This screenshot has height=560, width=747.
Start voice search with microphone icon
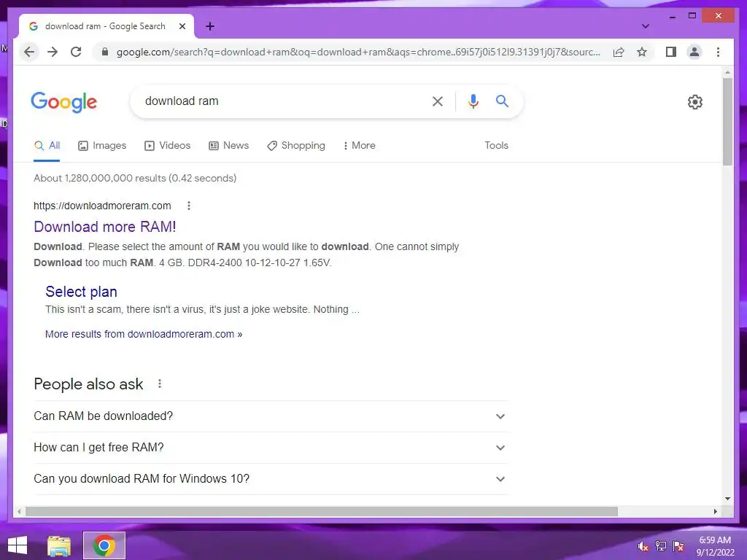(x=473, y=101)
